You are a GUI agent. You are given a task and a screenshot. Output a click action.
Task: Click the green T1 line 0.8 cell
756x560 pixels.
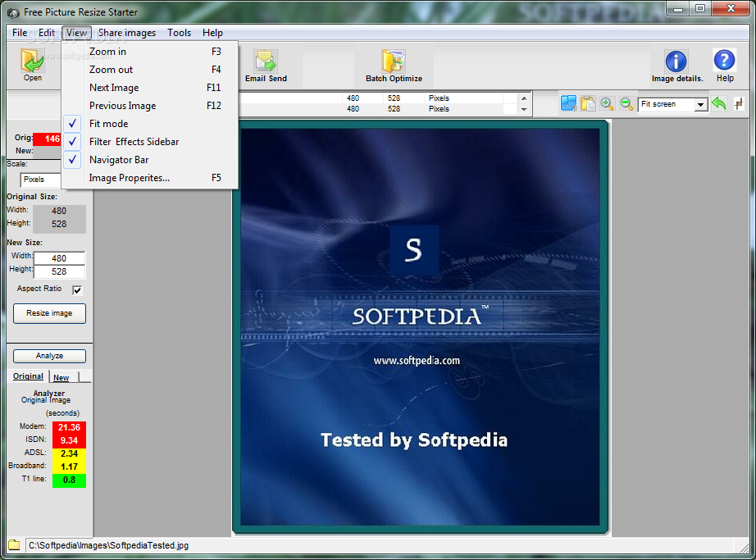tap(69, 480)
